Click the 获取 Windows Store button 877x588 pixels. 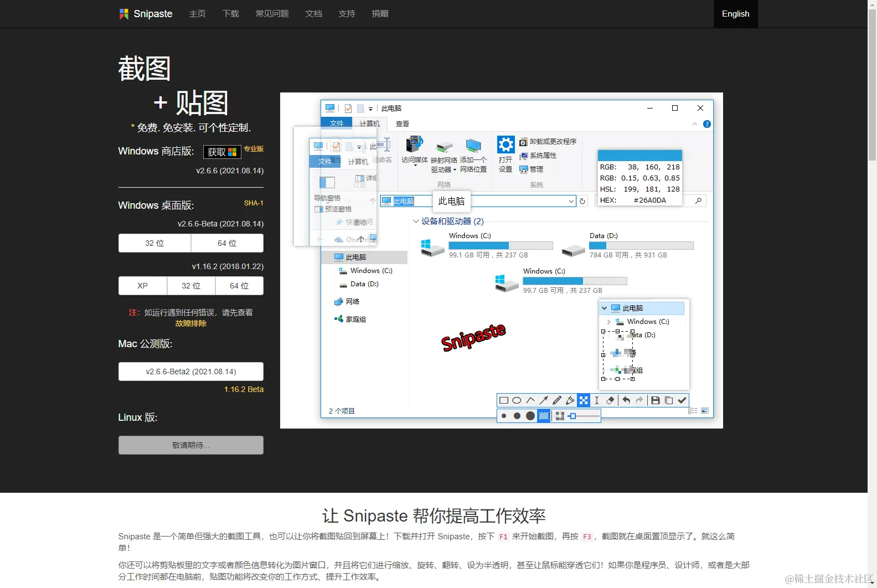click(x=222, y=152)
